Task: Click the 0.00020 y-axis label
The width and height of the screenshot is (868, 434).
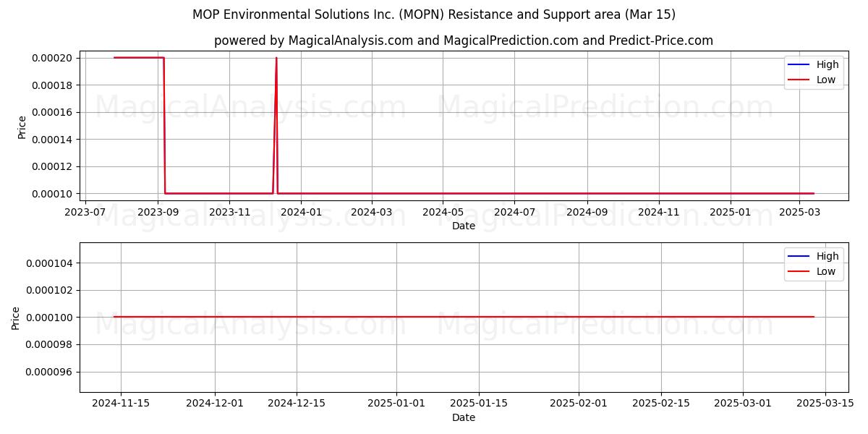Action: (53, 58)
